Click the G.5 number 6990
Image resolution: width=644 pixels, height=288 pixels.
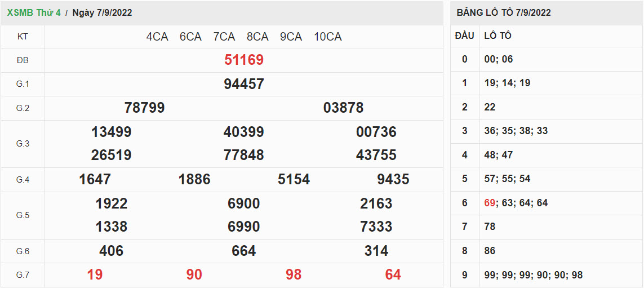click(x=243, y=227)
